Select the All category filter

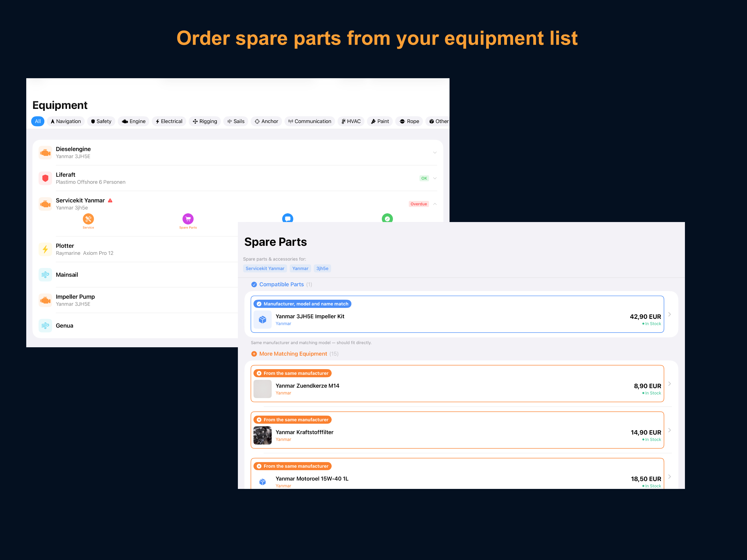point(38,121)
